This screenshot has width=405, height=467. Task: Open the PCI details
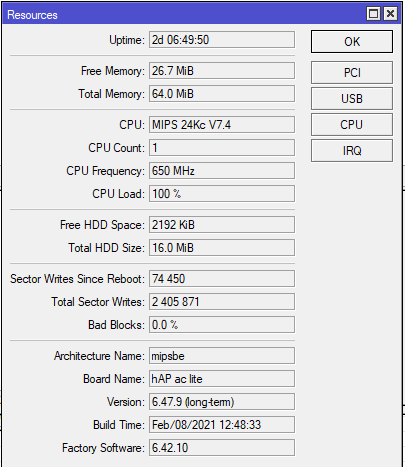point(352,72)
